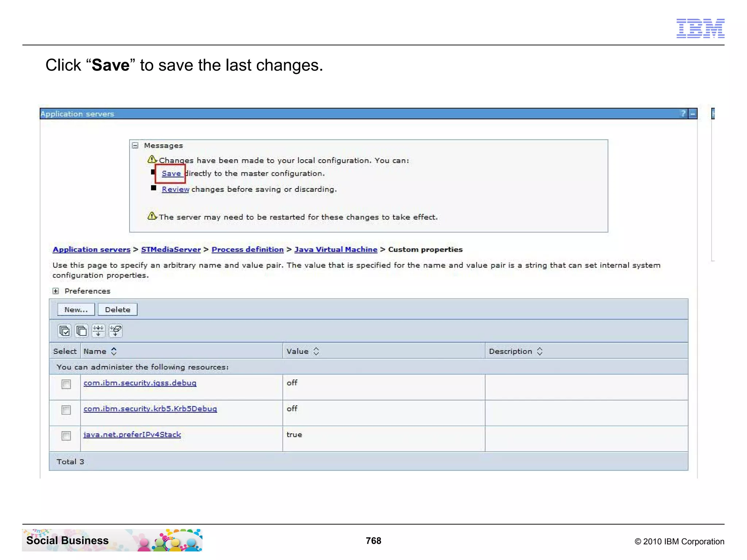The image size is (747, 560).
Task: Check the com.ibm.security.jgss.debug row checkbox
Action: point(66,384)
